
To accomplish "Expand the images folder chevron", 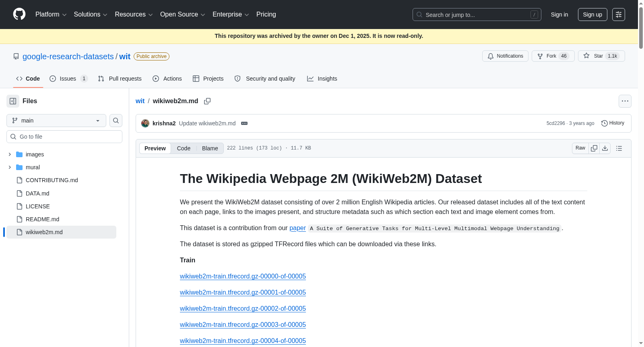I will coord(10,154).
